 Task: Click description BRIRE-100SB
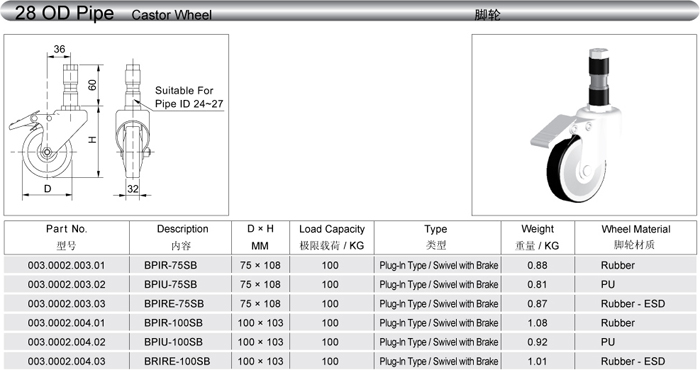tap(177, 361)
